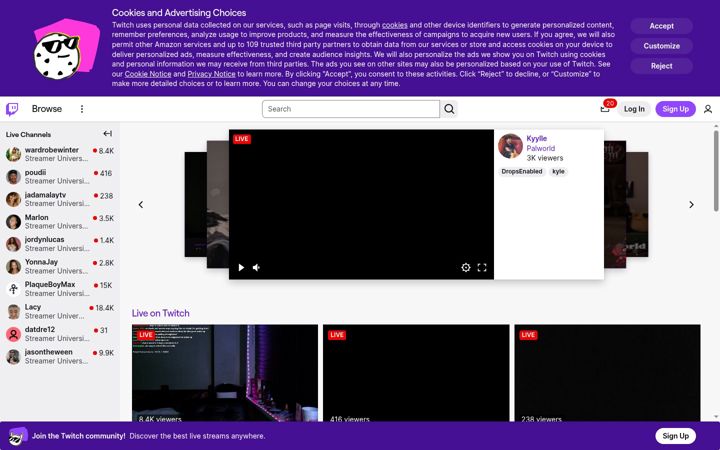The width and height of the screenshot is (720, 450).
Task: Open the three-dot more options menu
Action: pyautogui.click(x=82, y=109)
